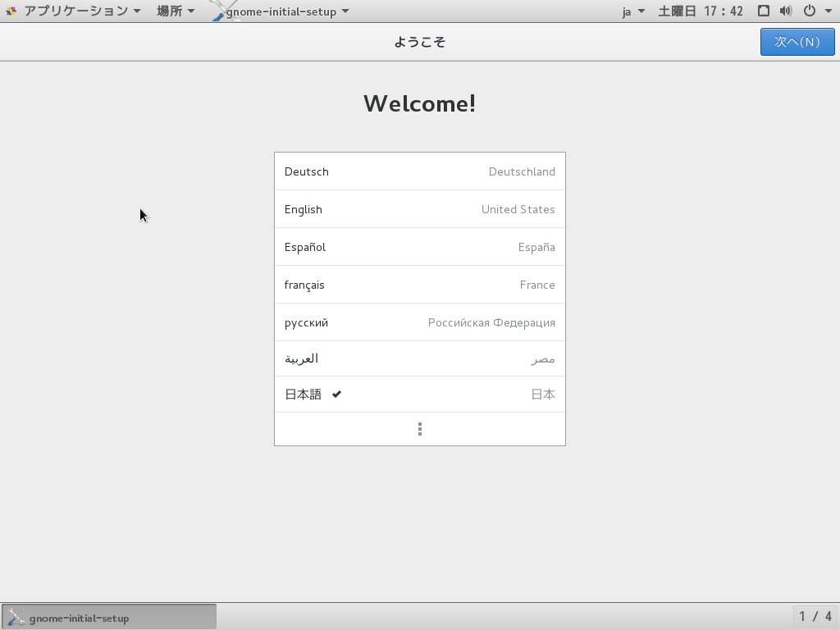The height and width of the screenshot is (630, 840).
Task: Open gnome-initial-setup app menu dropdown
Action: pyautogui.click(x=286, y=11)
